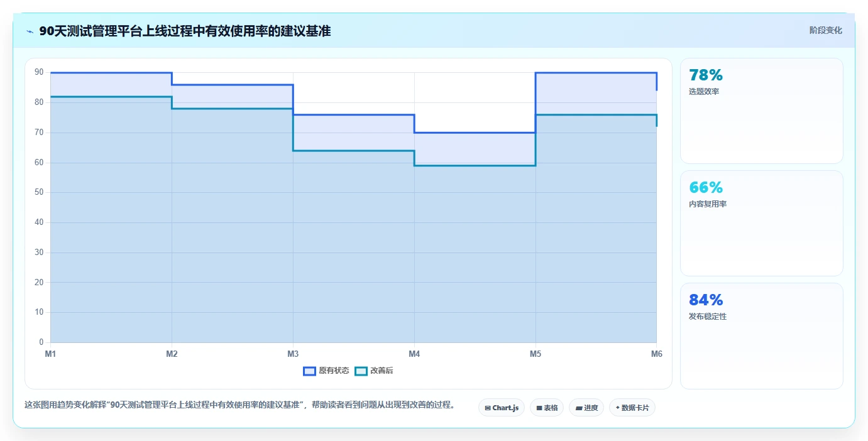Open the 84% 发布稳定性 card
The width and height of the screenshot is (868, 441).
[x=761, y=335]
